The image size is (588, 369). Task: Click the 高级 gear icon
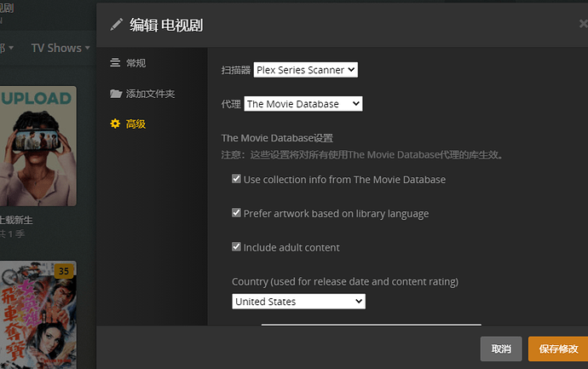115,124
